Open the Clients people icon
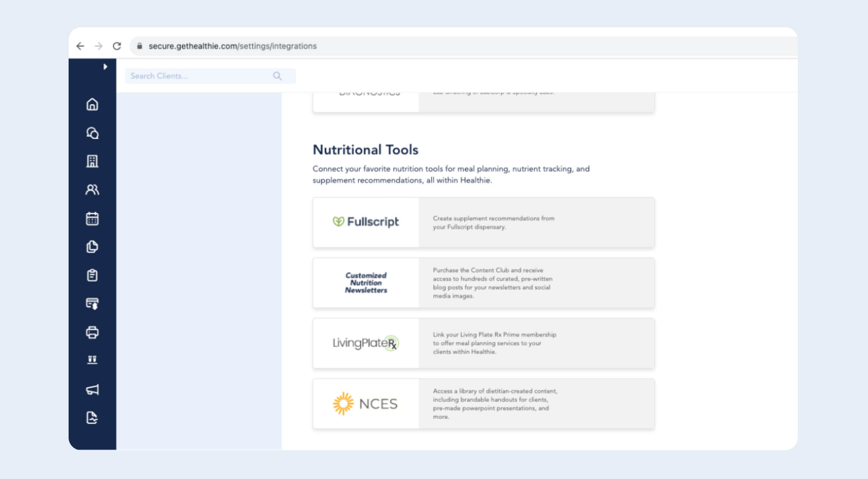 pyautogui.click(x=92, y=190)
